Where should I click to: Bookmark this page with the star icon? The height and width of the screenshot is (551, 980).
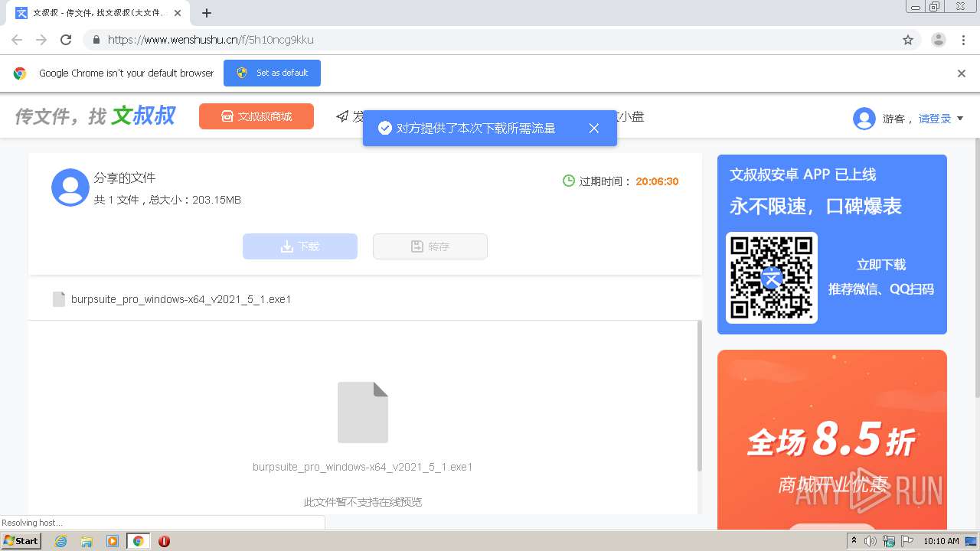(908, 40)
